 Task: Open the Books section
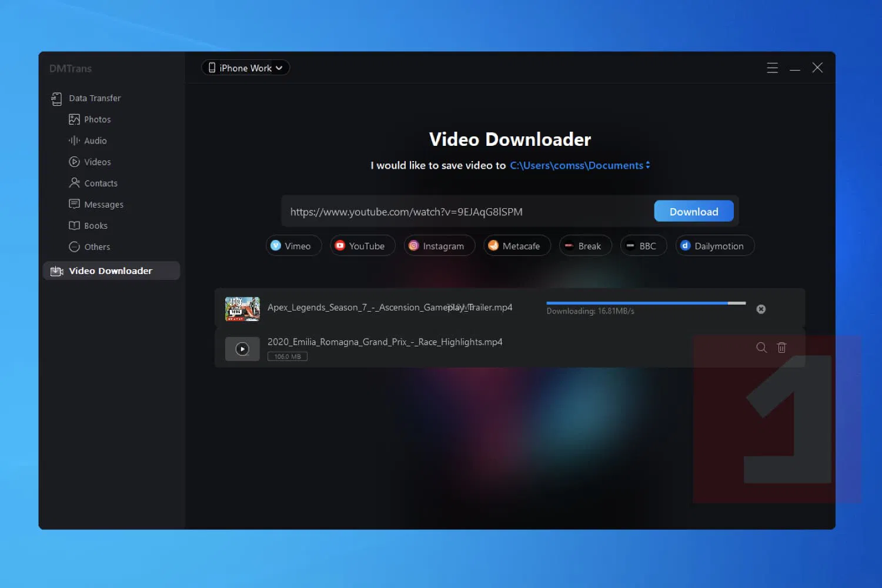[x=96, y=225]
